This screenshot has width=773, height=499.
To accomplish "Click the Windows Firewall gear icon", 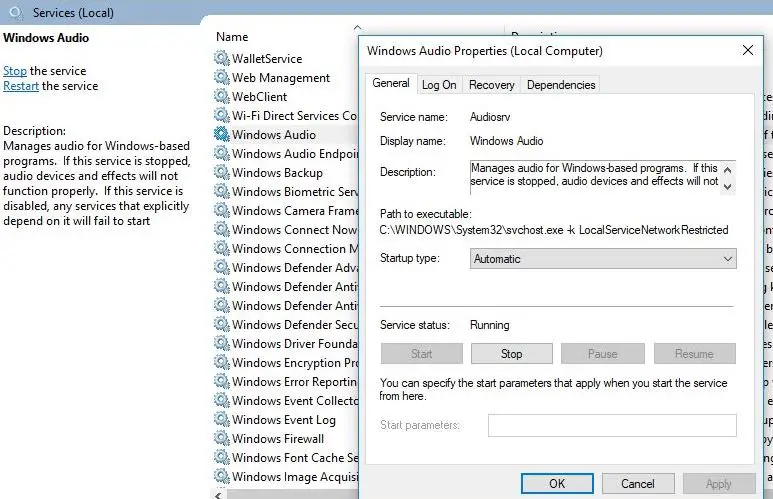I will [222, 438].
